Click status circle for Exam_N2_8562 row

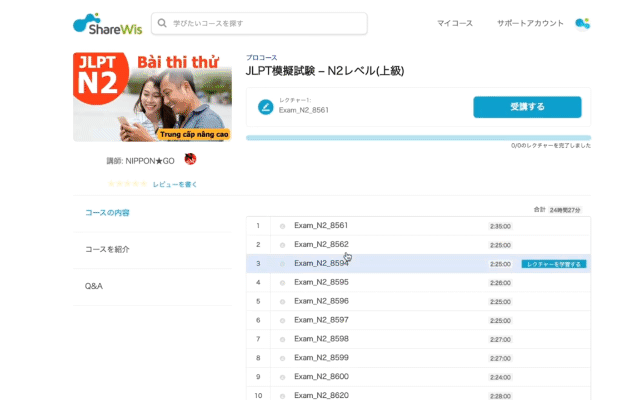pos(282,245)
